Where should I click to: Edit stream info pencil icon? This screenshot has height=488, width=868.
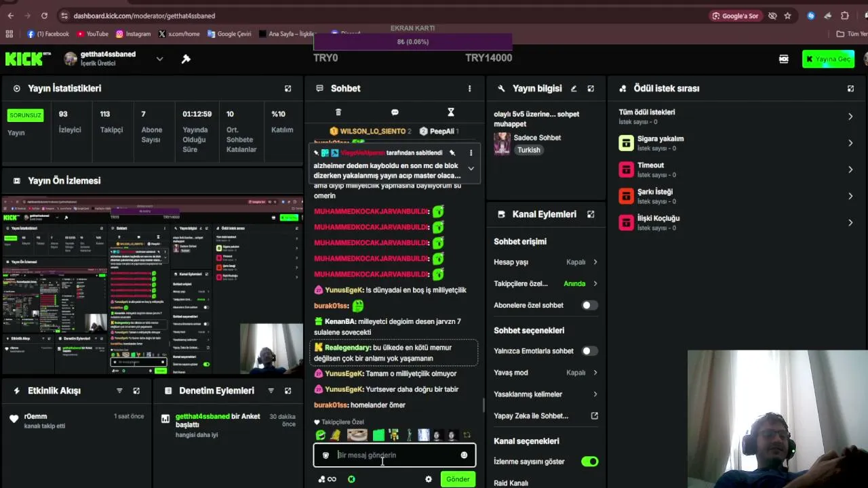coord(574,89)
